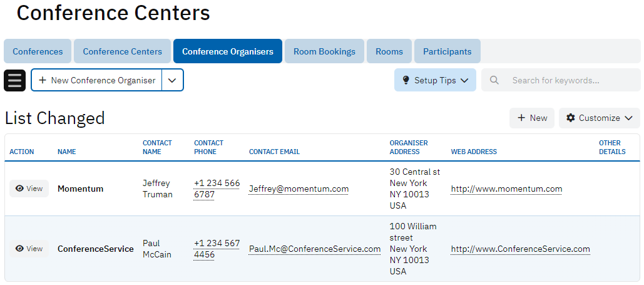Image resolution: width=644 pixels, height=285 pixels.
Task: Click the eye icon in ConferenceService row
Action: click(x=19, y=249)
